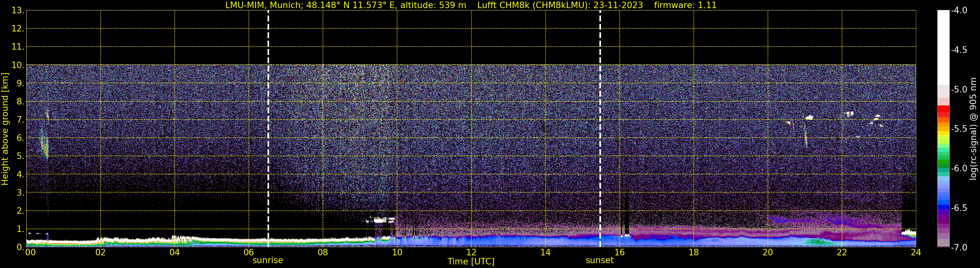Click the height-axis tick label "1."

click(x=20, y=229)
